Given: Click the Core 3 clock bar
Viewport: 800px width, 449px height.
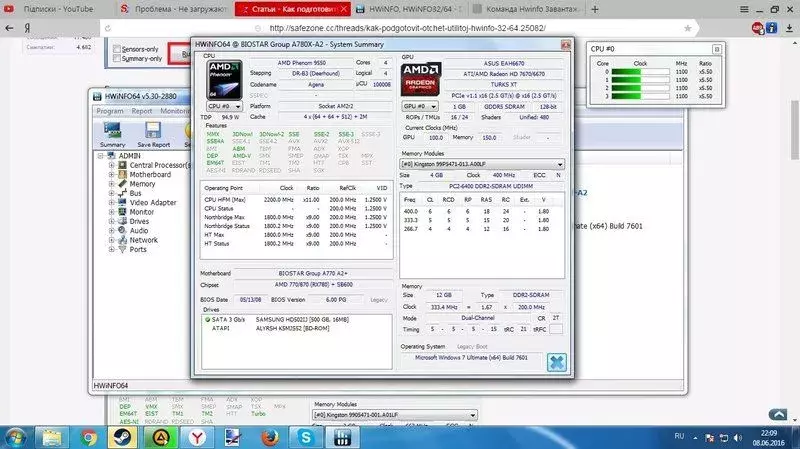Looking at the screenshot, I should click(x=640, y=96).
